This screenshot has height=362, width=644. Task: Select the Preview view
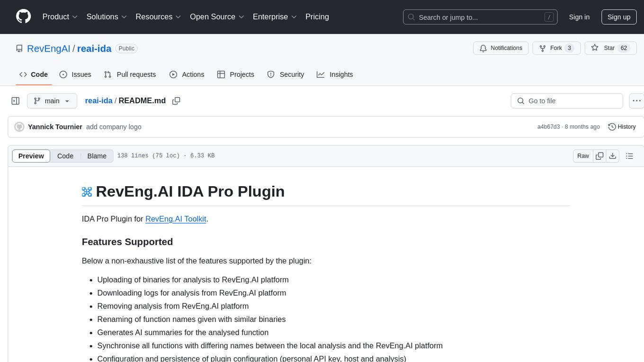pyautogui.click(x=31, y=156)
